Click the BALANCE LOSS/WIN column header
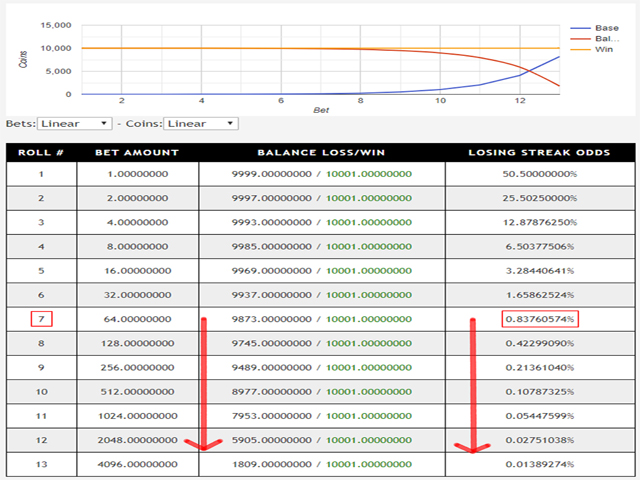The height and width of the screenshot is (480, 640). (321, 153)
